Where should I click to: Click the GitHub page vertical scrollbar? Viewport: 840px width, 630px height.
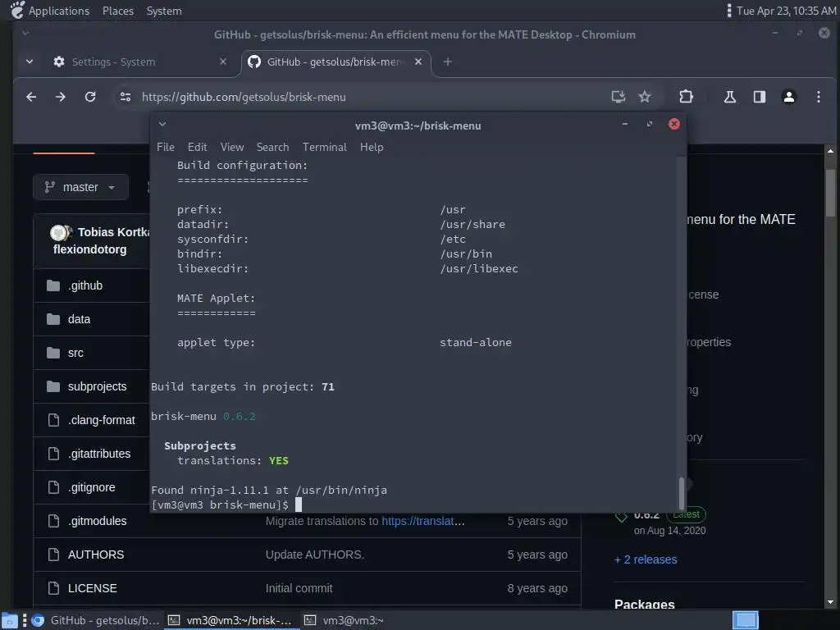pos(830,194)
